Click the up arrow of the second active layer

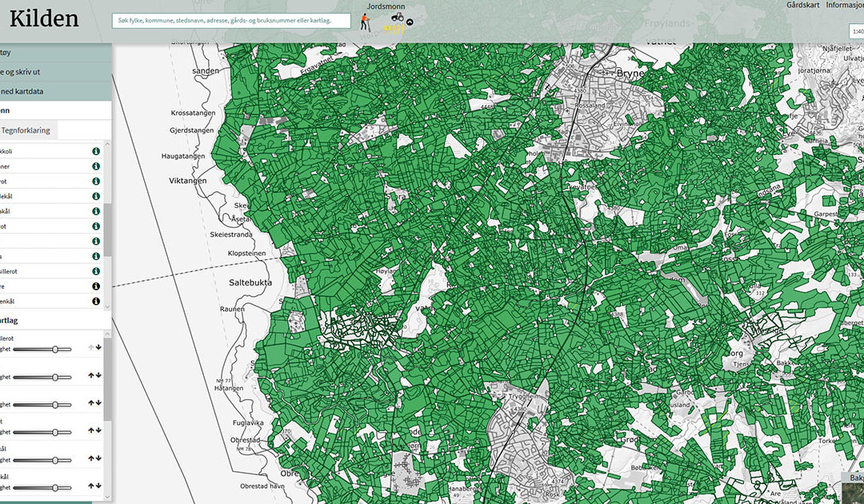pyautogui.click(x=90, y=375)
